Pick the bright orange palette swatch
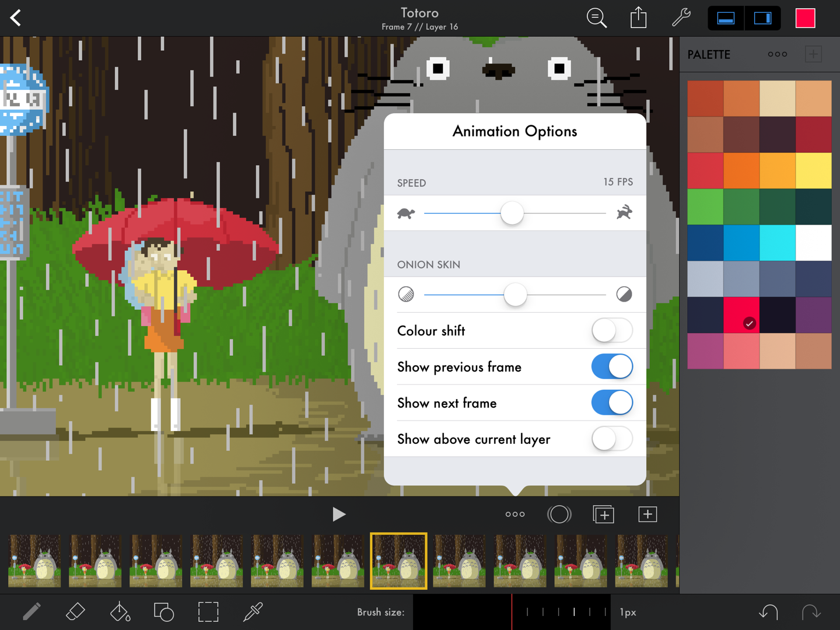 [741, 171]
